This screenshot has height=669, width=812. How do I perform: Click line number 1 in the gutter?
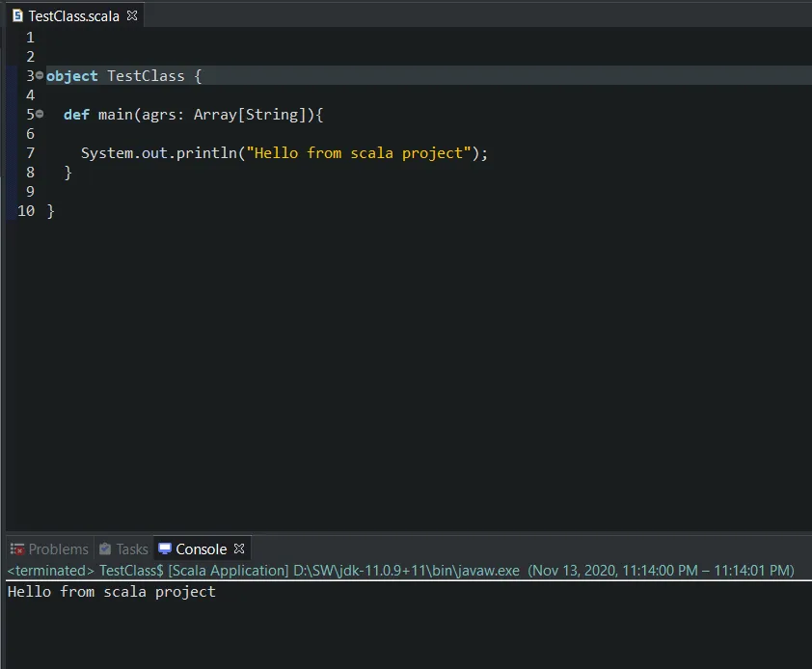click(x=30, y=38)
